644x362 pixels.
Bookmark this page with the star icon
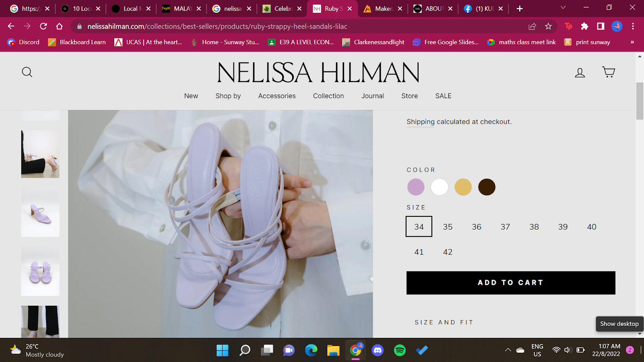[x=548, y=26]
